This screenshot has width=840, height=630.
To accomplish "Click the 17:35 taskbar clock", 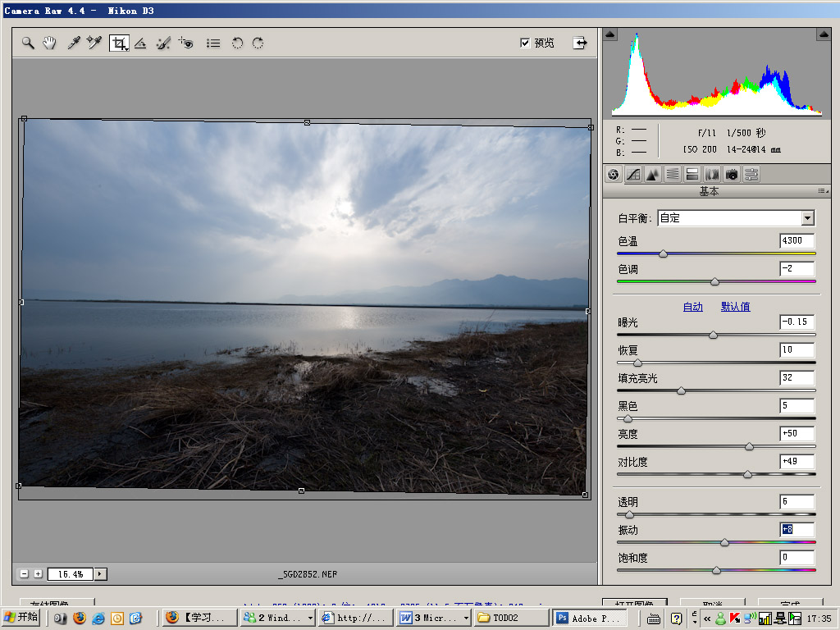I will pos(819,619).
